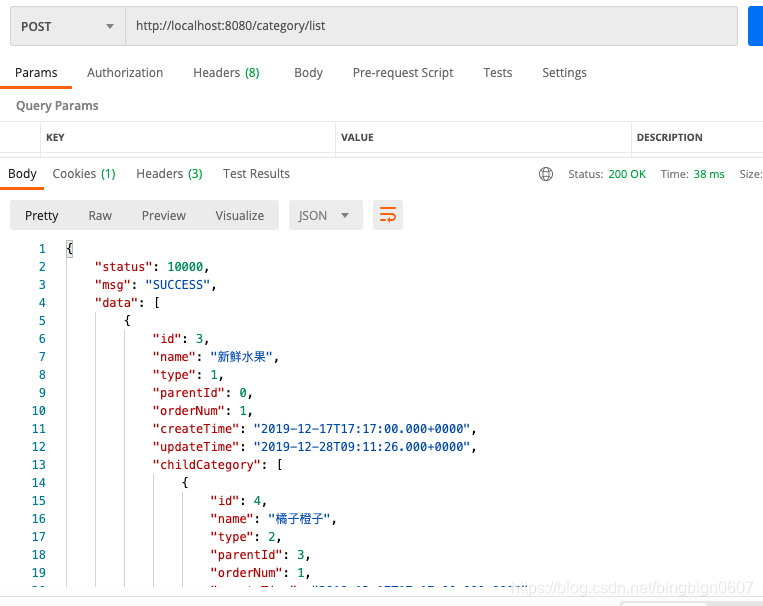Click the "id": 4 line
This screenshot has height=606, width=763.
238,501
